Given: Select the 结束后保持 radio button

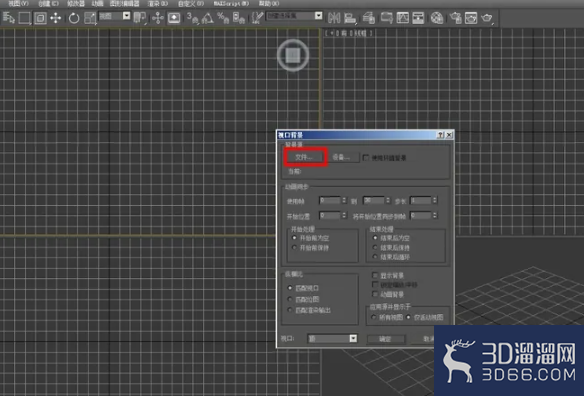Looking at the screenshot, I should pyautogui.click(x=375, y=247).
